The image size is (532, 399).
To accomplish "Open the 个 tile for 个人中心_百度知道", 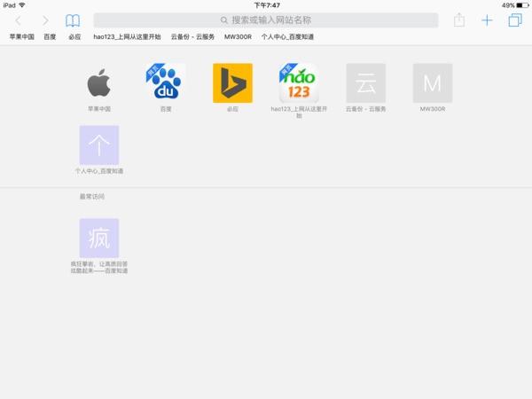I will [99, 145].
